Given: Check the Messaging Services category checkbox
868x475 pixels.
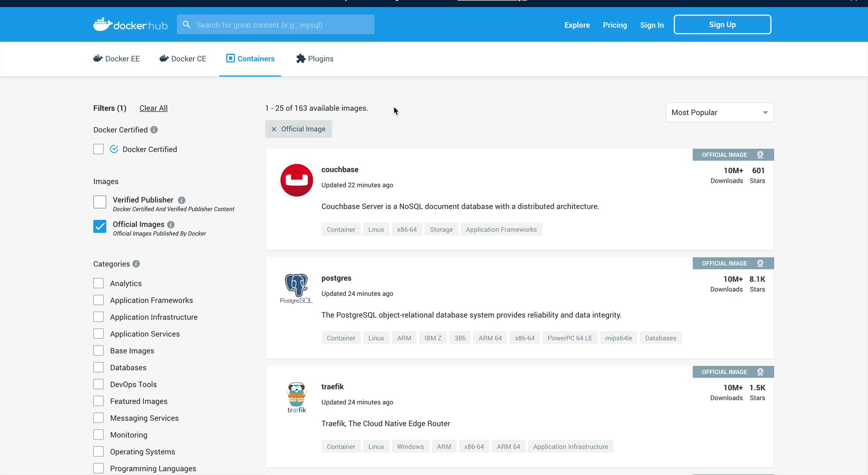Looking at the screenshot, I should point(99,418).
